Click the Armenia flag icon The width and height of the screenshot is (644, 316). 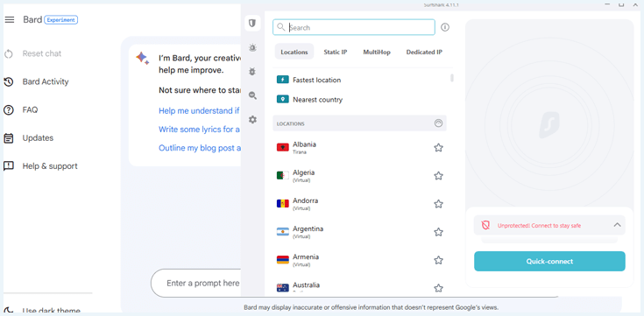(x=282, y=260)
